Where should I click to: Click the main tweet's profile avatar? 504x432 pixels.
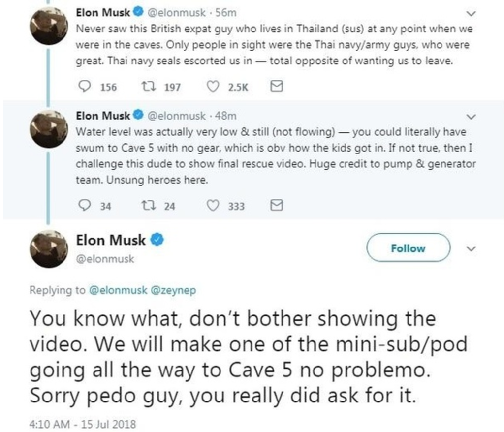point(49,248)
